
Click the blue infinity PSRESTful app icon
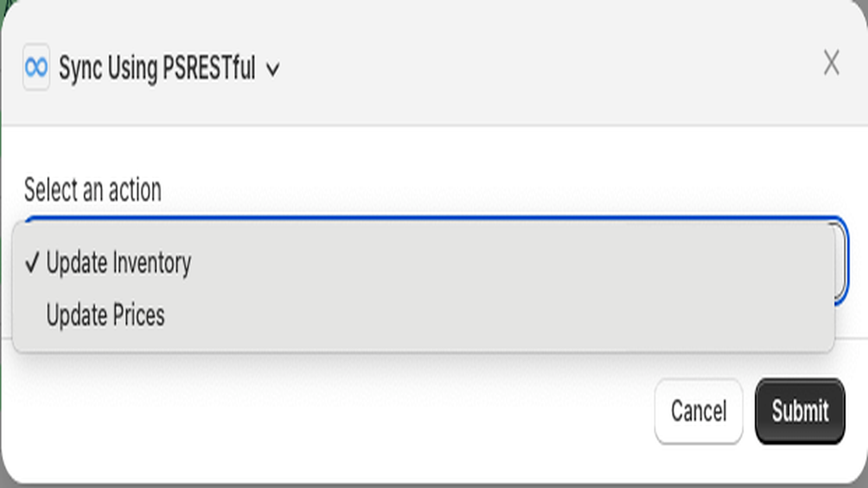click(36, 67)
